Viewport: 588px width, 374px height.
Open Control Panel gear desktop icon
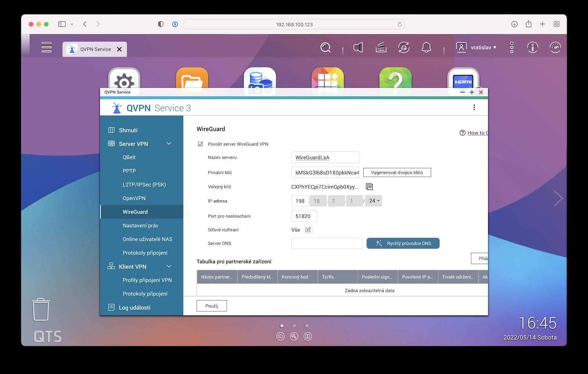pos(124,78)
